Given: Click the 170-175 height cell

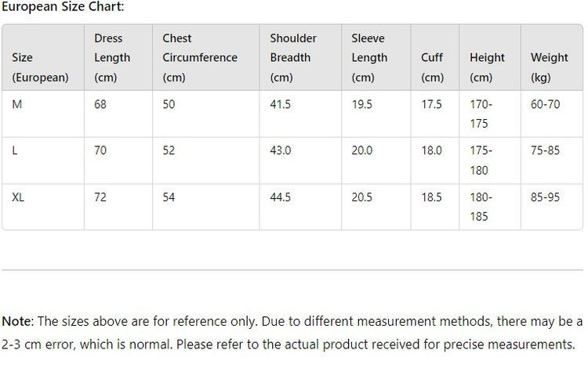Looking at the screenshot, I should tap(480, 114).
